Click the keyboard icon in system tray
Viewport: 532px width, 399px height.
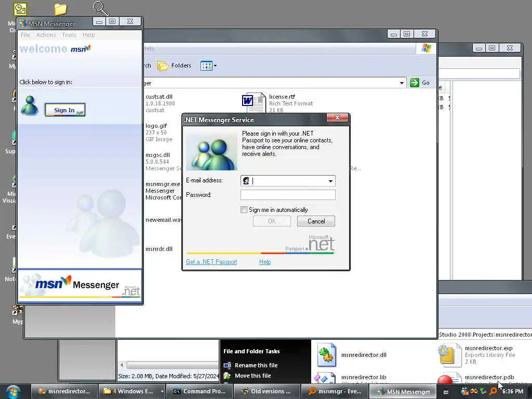pyautogui.click(x=446, y=392)
